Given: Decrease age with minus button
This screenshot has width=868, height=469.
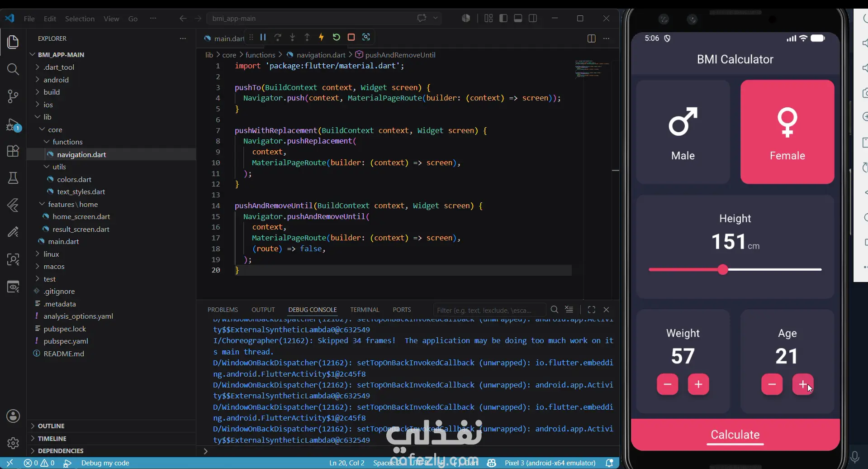Looking at the screenshot, I should (x=772, y=384).
